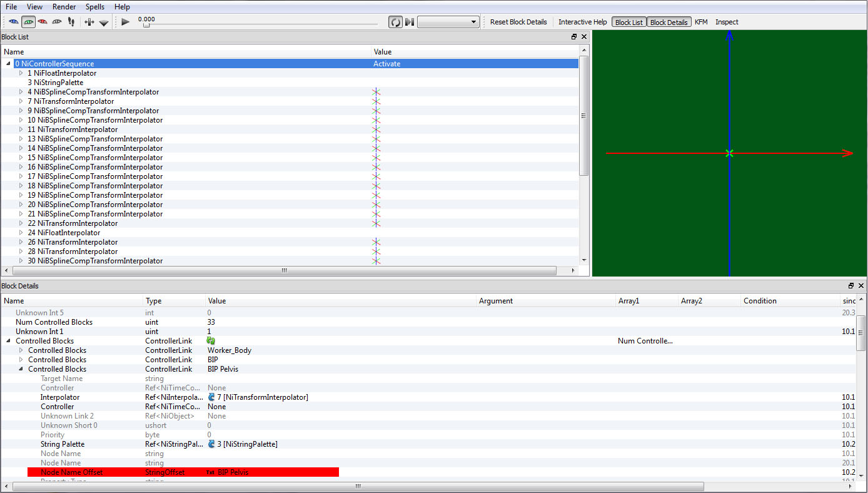Click the blue eye view icon
868x493 pixels.
click(x=13, y=22)
